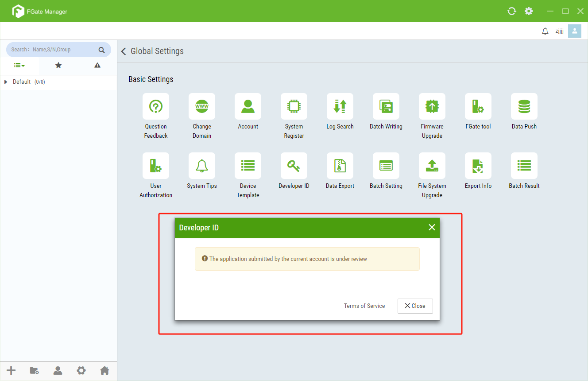Expand the Default device group
This screenshot has width=588, height=381.
tap(6, 82)
